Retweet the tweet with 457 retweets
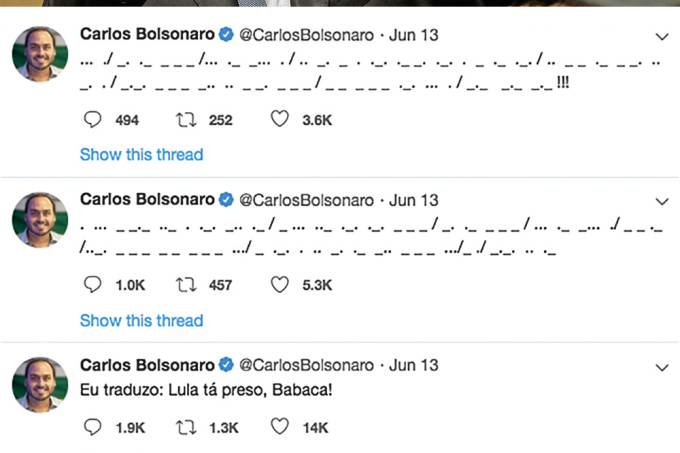The width and height of the screenshot is (680, 453). (184, 285)
